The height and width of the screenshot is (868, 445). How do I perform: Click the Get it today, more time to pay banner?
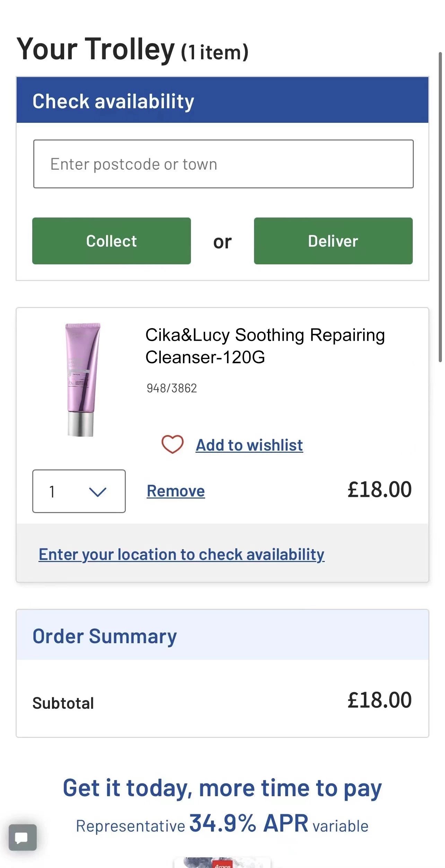click(222, 788)
